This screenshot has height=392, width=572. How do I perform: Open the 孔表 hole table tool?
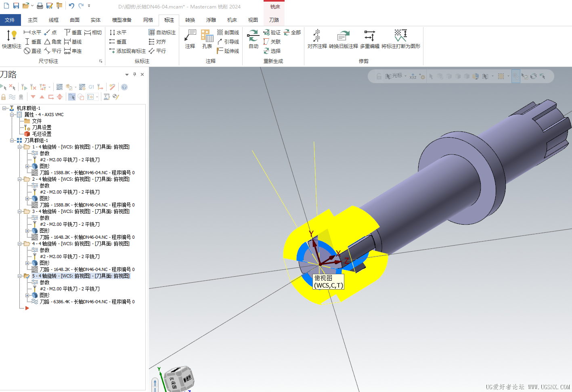coord(207,40)
